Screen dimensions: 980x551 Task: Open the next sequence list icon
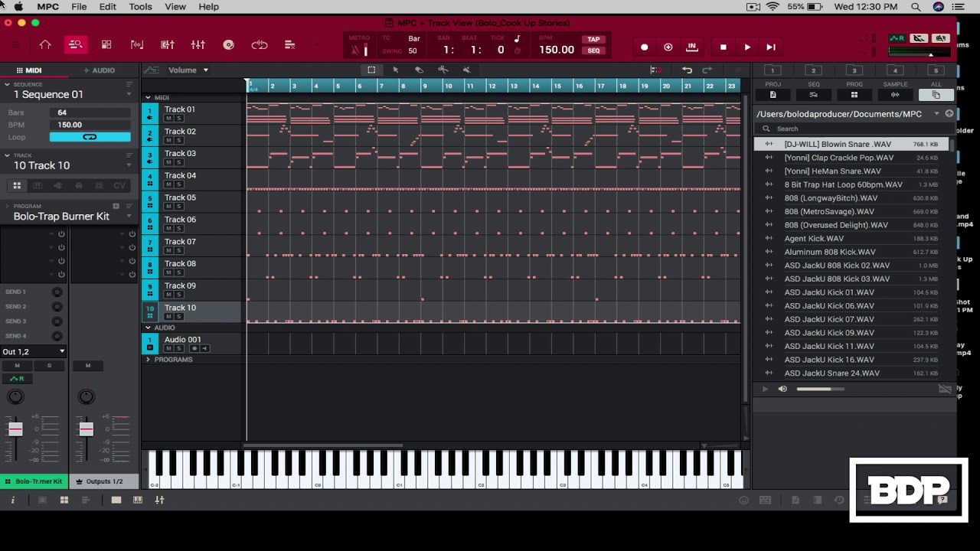click(289, 45)
